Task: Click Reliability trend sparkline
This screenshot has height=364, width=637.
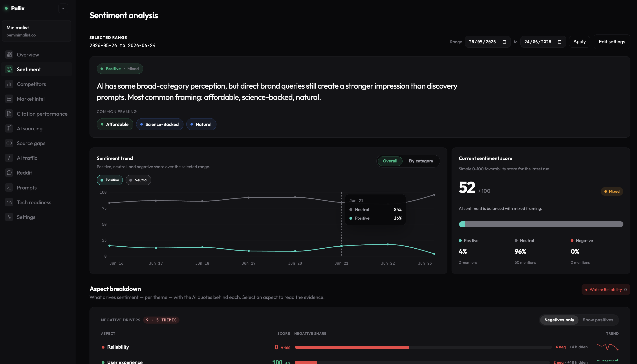Action: click(x=608, y=347)
